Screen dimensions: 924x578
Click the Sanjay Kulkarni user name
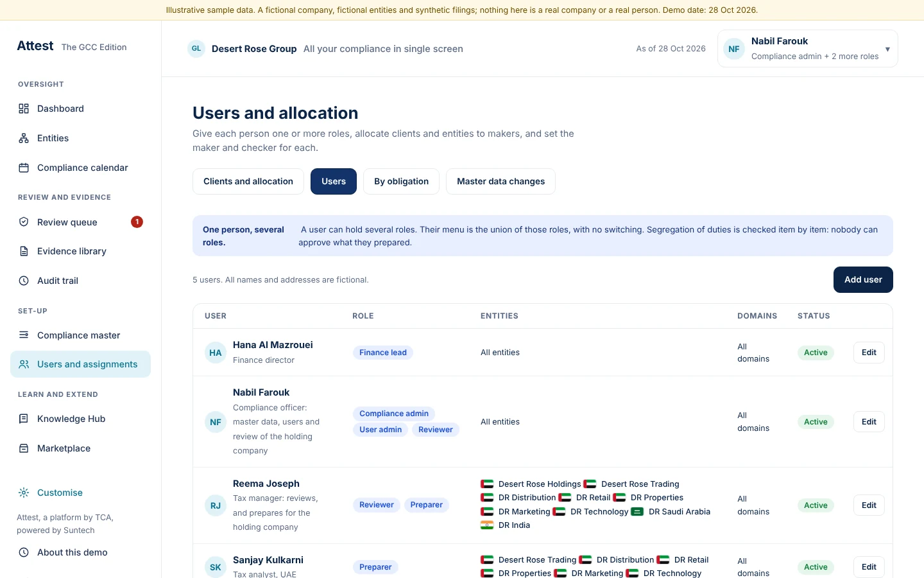(268, 560)
